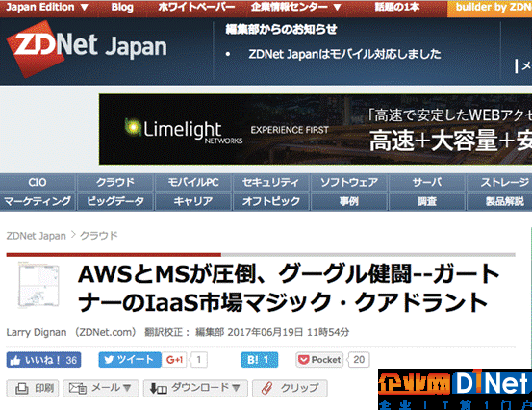
Task: Open the ダウンロード dropdown button
Action: point(195,388)
